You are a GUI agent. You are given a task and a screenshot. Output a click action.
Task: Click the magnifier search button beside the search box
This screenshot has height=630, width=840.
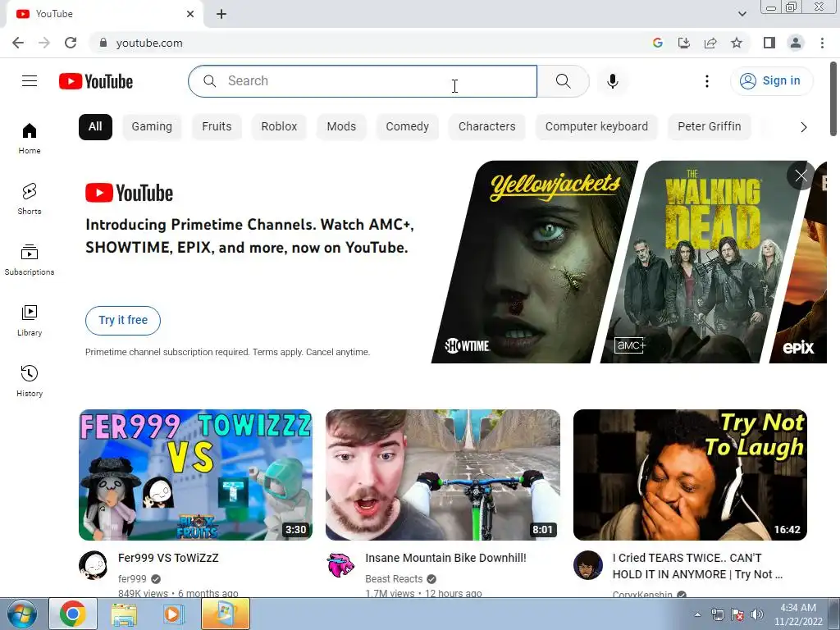tap(563, 81)
